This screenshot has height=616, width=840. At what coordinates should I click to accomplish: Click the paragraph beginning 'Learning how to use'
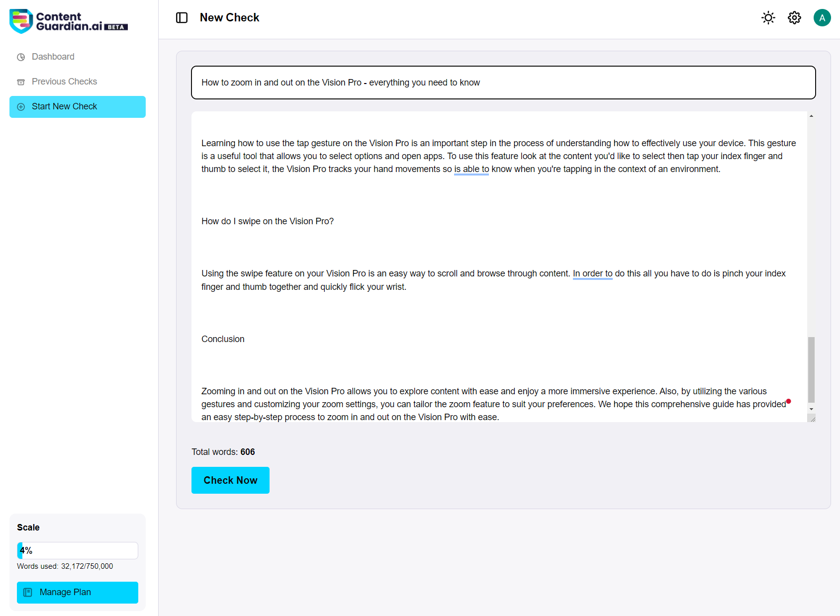click(499, 156)
